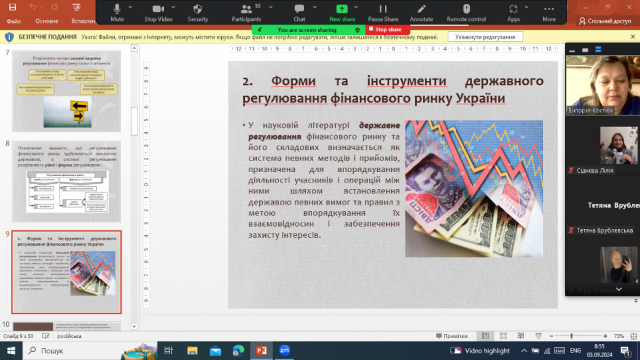This screenshot has height=360, width=640.
Task: Pause the screen share
Action: click(x=383, y=13)
